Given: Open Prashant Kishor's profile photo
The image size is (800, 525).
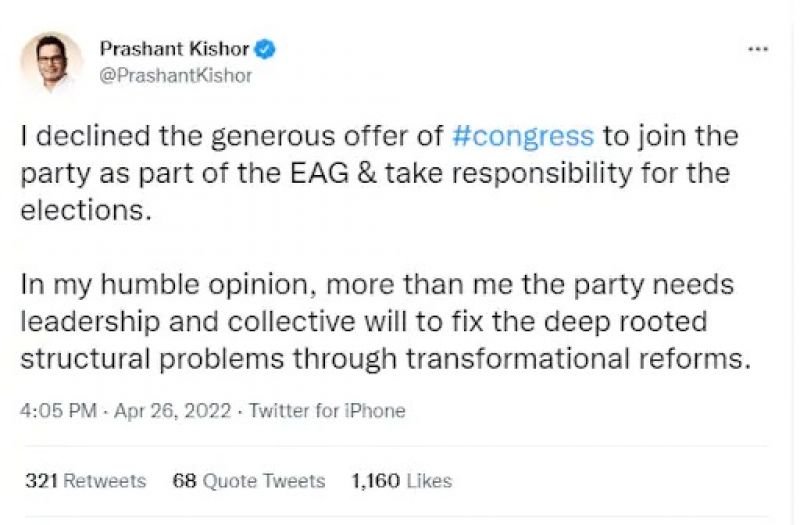Looking at the screenshot, I should coord(51,62).
